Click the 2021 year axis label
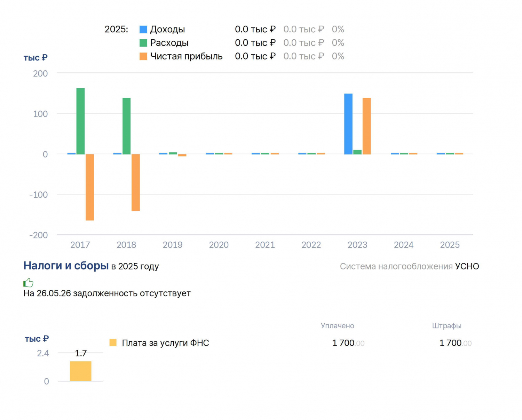Viewport: 522px width, 420px height. point(265,245)
